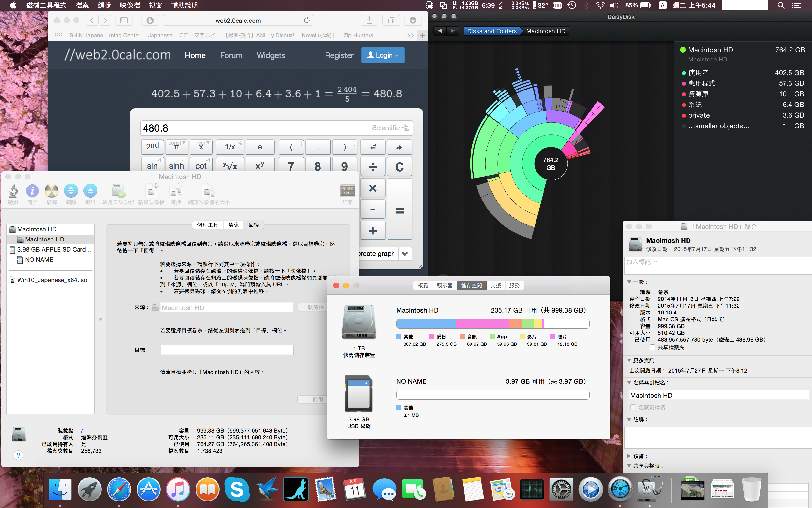Viewport: 812px width, 508px height.
Task: Click the 目標 destination field in Disk Utility
Action: coord(227,350)
